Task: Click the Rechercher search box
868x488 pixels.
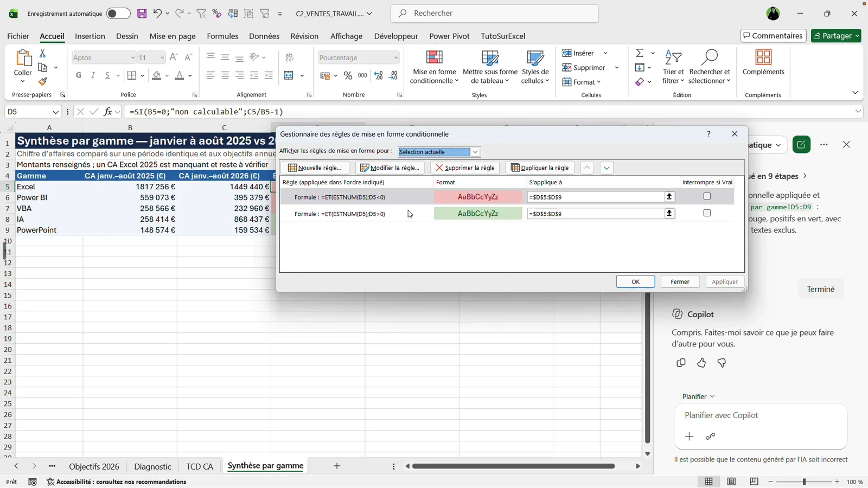Action: pos(494,14)
